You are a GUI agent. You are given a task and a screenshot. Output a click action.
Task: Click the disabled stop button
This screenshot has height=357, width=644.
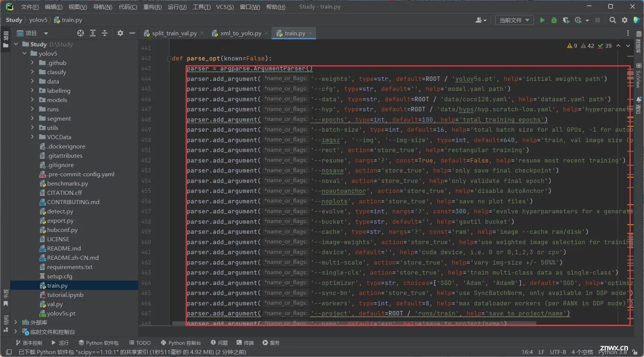coord(598,20)
